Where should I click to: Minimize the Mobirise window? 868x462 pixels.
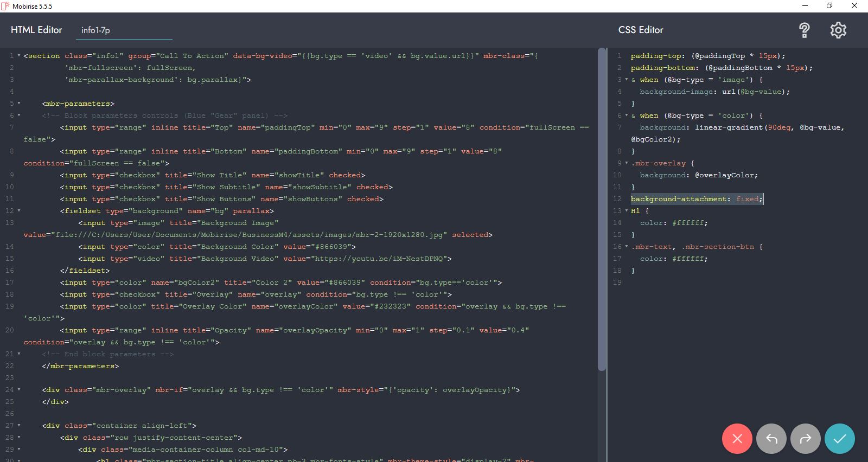coord(805,6)
